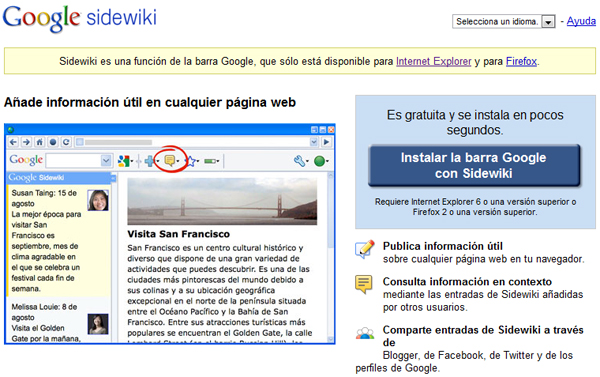Viewport: 600px width, 377px height.
Task: Click the home icon in the illustrated browser
Action: click(39, 142)
